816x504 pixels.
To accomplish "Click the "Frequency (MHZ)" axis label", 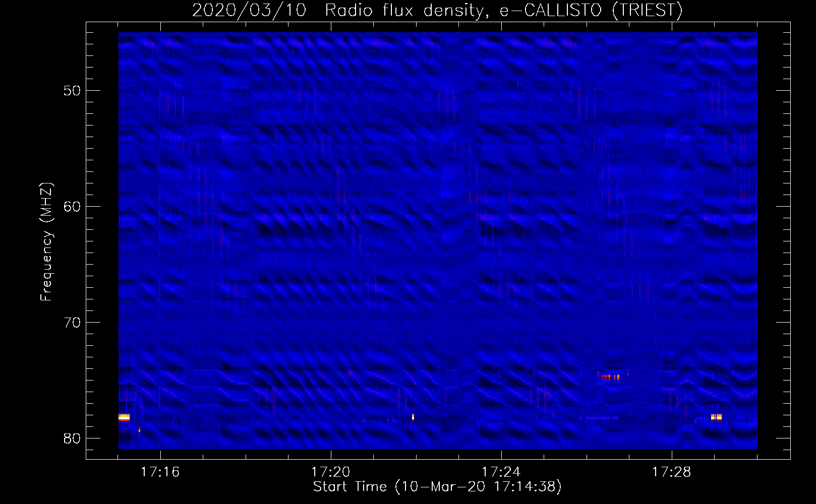I will 46,242.
